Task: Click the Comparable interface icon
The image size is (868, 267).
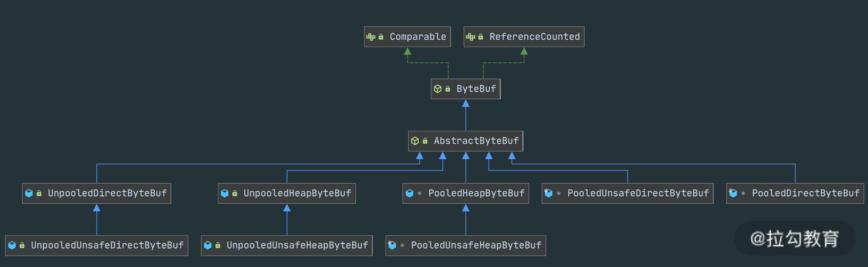Action: [371, 37]
